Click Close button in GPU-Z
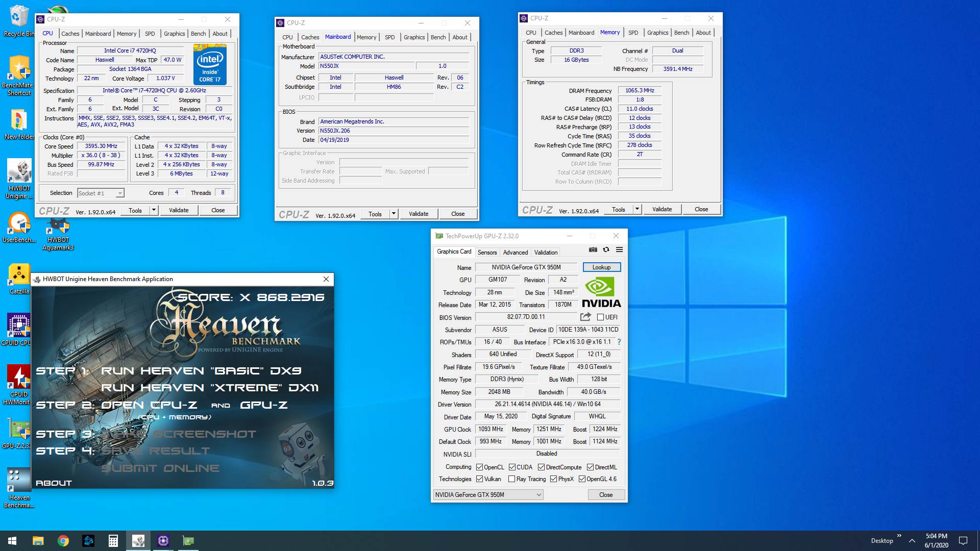The height and width of the screenshot is (551, 980). pyautogui.click(x=606, y=495)
